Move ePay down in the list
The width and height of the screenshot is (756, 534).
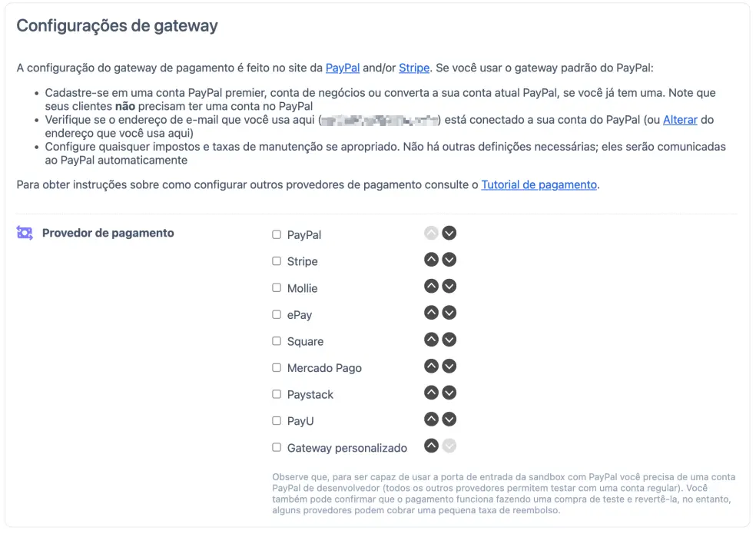(x=449, y=313)
